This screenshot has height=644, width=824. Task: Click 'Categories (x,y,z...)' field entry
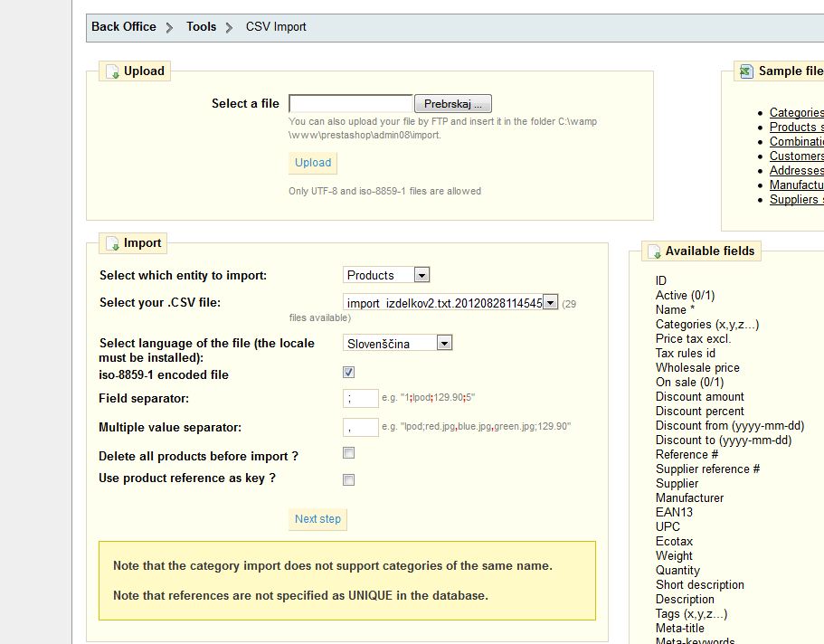coord(706,325)
